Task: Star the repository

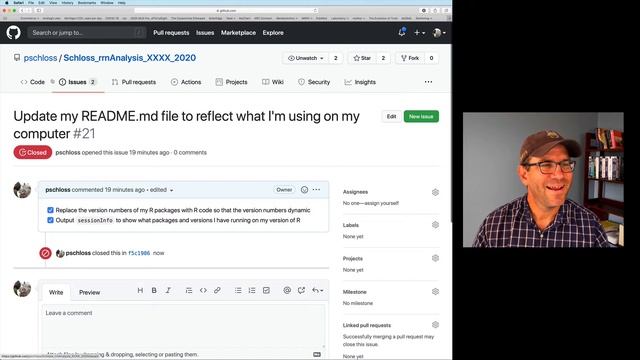Action: click(x=362, y=58)
